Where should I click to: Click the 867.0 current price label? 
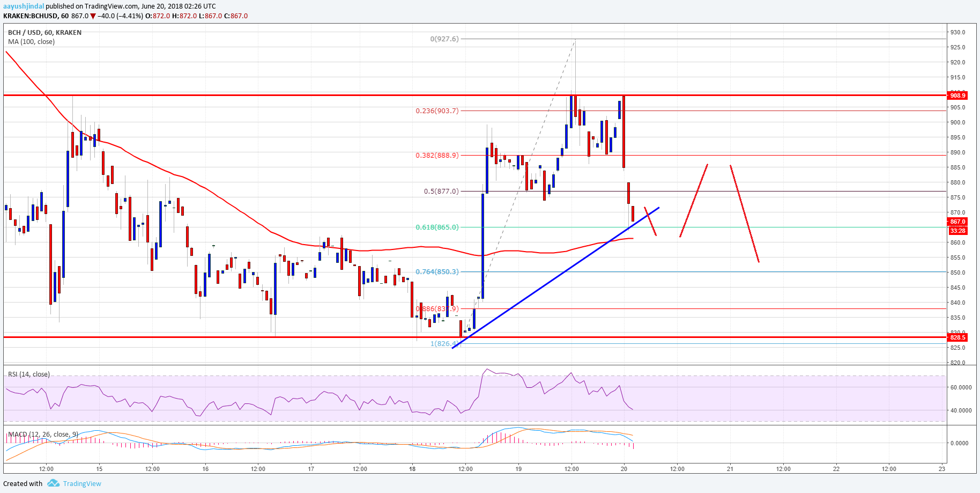(957, 222)
